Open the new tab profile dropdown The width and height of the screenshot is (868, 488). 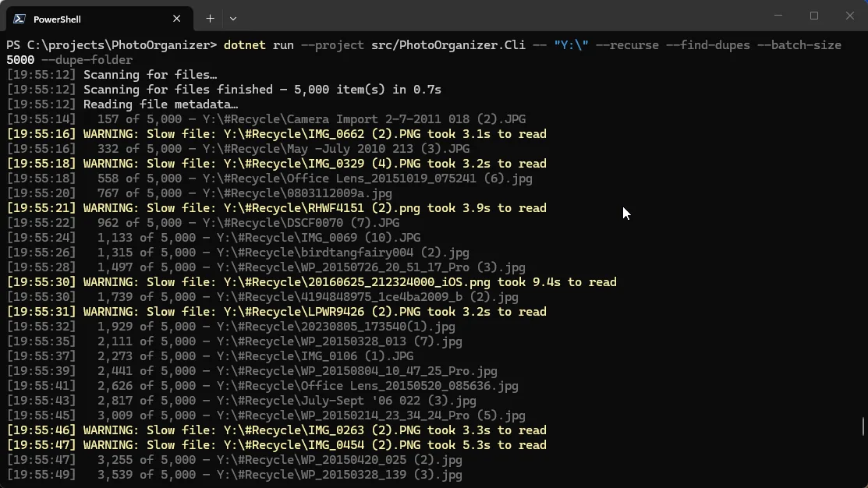coord(233,18)
